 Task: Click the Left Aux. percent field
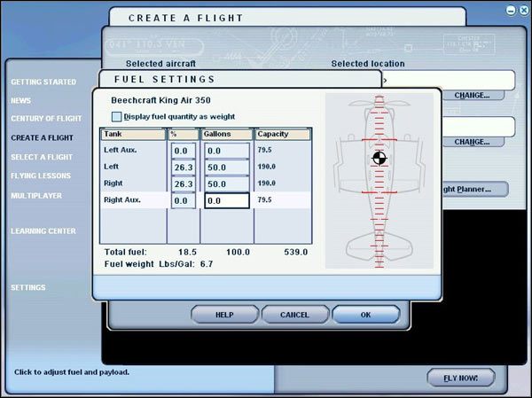point(184,151)
